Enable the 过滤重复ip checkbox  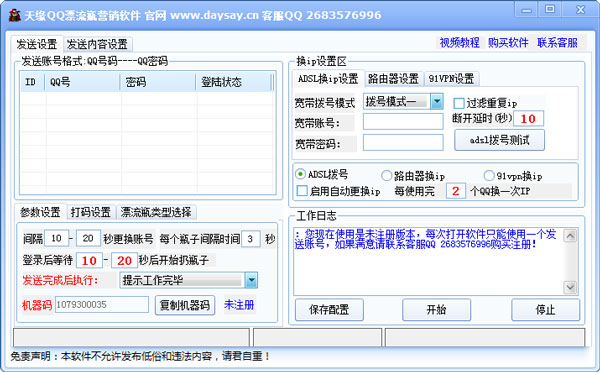tap(459, 103)
